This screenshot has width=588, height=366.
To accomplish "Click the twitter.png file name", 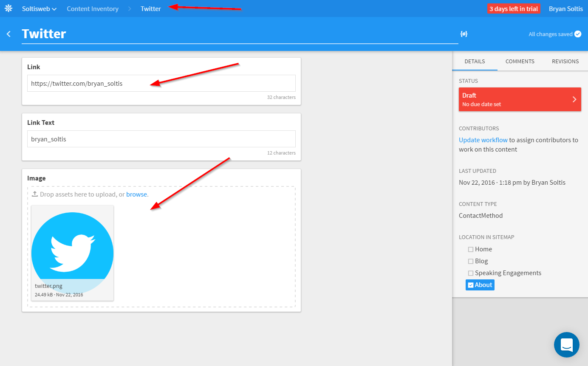I will point(48,286).
